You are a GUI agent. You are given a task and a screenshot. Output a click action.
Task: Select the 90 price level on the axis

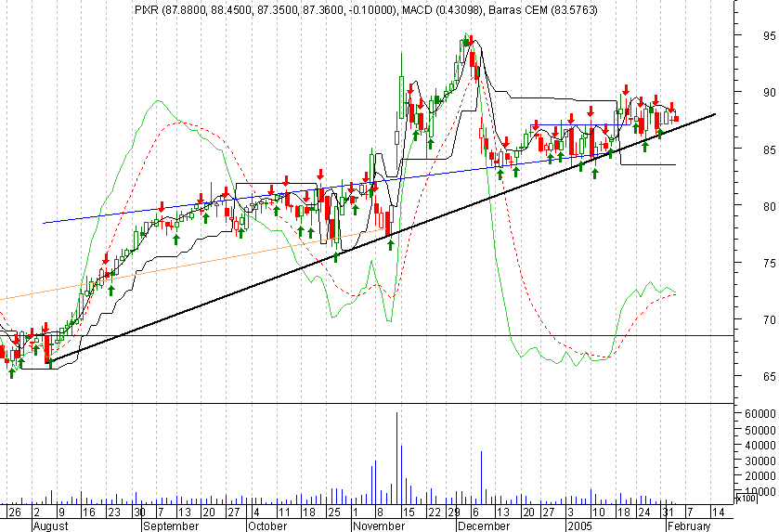coord(769,93)
